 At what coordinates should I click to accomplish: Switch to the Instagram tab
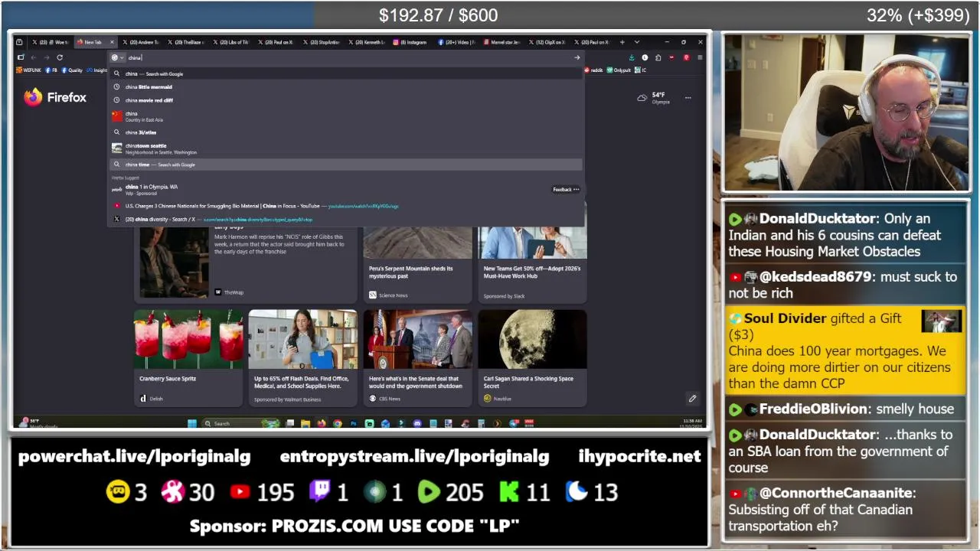point(413,42)
